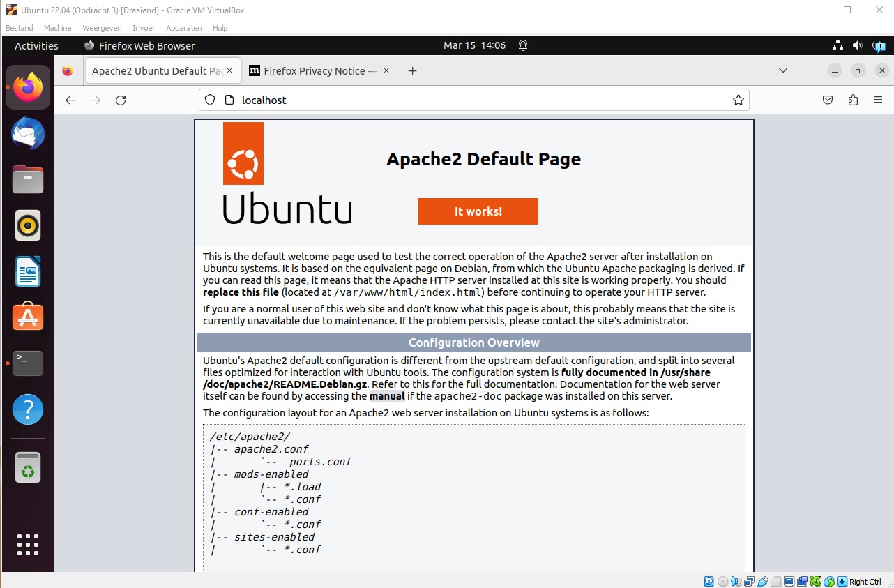Switch to the Terminal dock icon
The image size is (894, 588).
(x=28, y=363)
